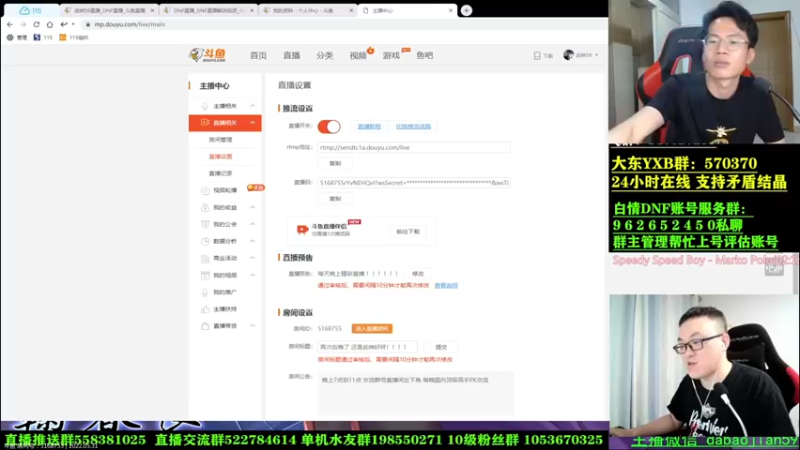The height and width of the screenshot is (450, 800).
Task: Click the browser address bar URL
Action: tap(130, 24)
